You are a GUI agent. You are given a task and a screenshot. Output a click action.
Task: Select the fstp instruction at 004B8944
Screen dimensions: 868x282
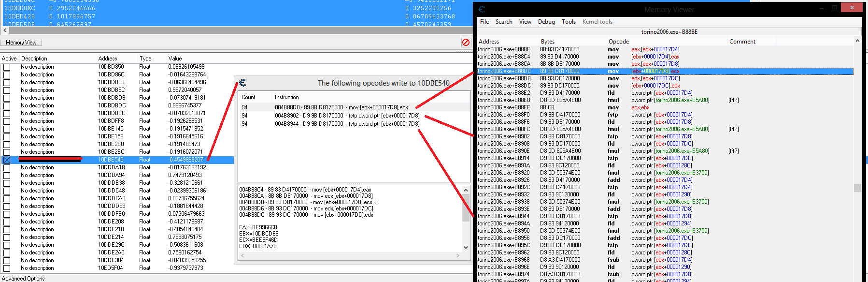pos(347,124)
